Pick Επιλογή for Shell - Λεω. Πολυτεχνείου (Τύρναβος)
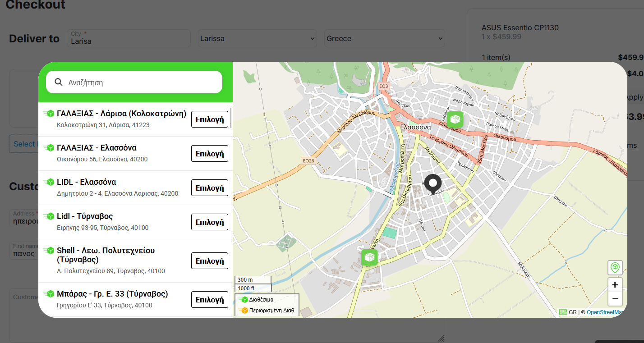Image resolution: width=644 pixels, height=343 pixels. 210,261
